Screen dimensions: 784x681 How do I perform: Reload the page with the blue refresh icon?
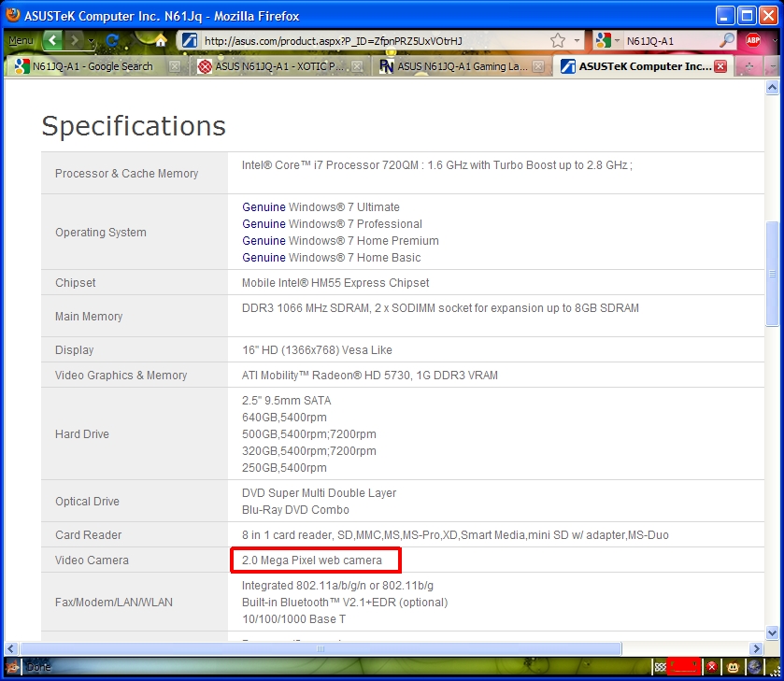click(112, 40)
